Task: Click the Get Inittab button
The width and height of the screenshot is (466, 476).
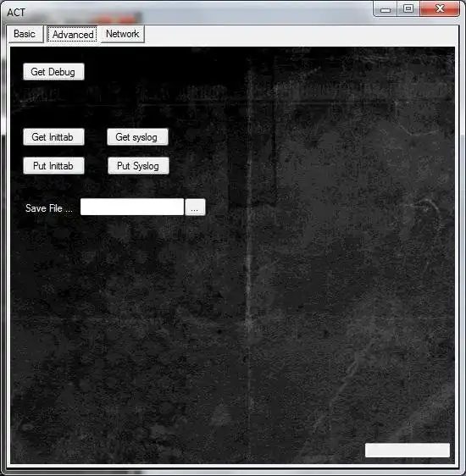Action: tap(53, 137)
